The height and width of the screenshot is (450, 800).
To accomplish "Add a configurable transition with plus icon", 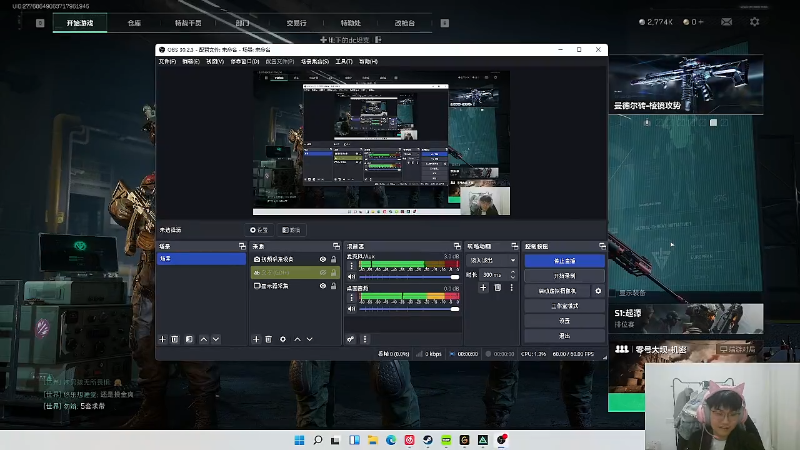I will point(483,288).
